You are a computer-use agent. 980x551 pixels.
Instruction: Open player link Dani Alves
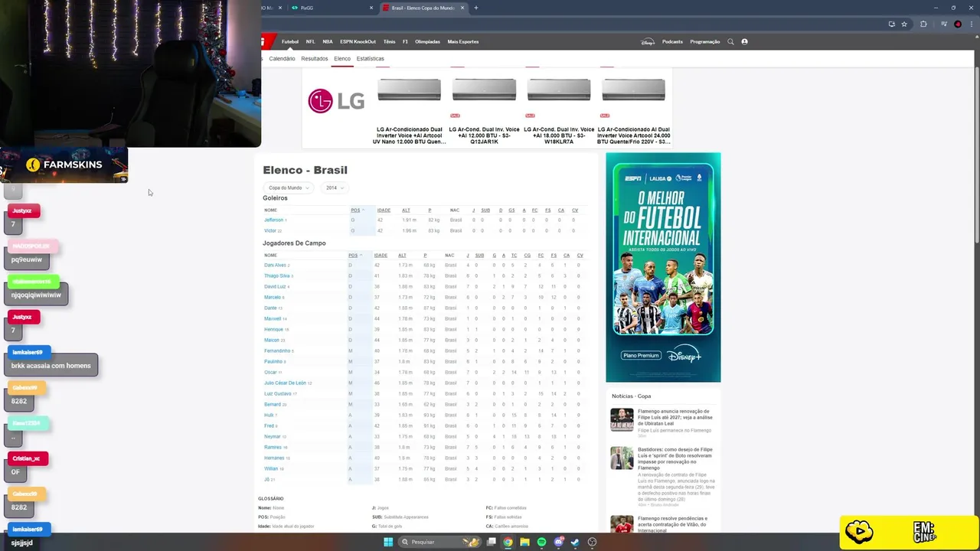point(275,265)
